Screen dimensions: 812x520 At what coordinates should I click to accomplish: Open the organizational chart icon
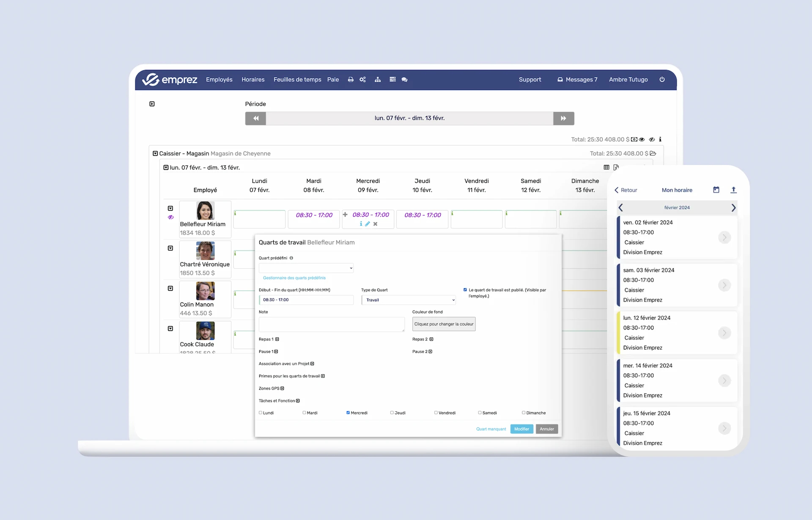pyautogui.click(x=378, y=80)
